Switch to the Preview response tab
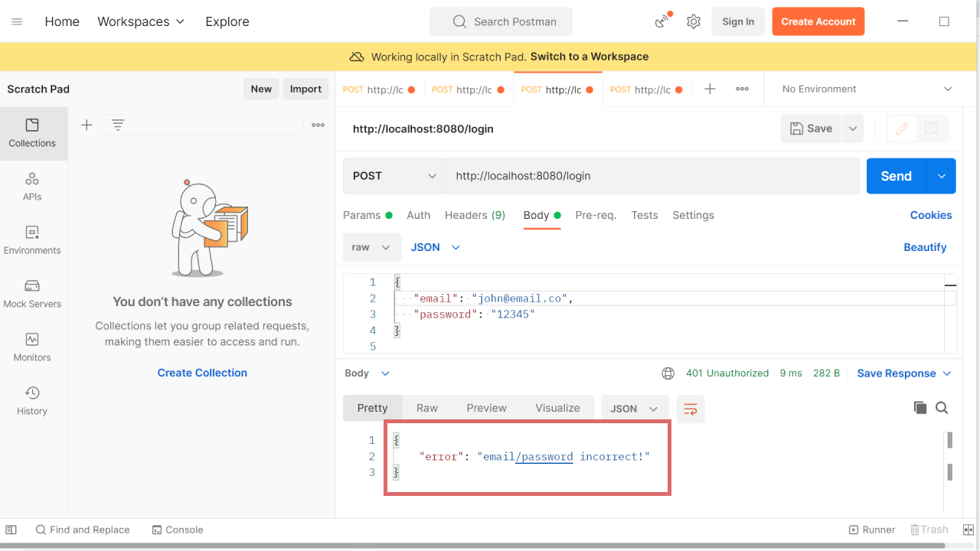The width and height of the screenshot is (980, 551). (486, 408)
